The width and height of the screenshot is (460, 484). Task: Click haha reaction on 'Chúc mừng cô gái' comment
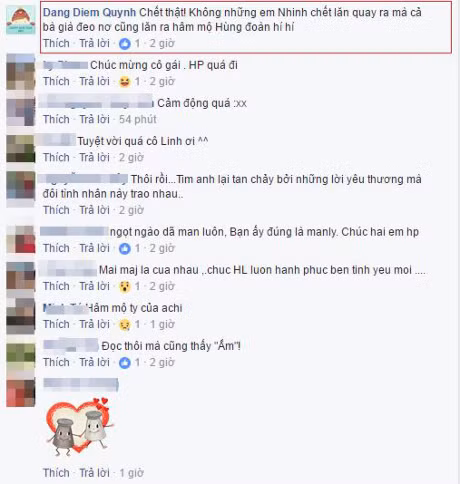(x=125, y=82)
